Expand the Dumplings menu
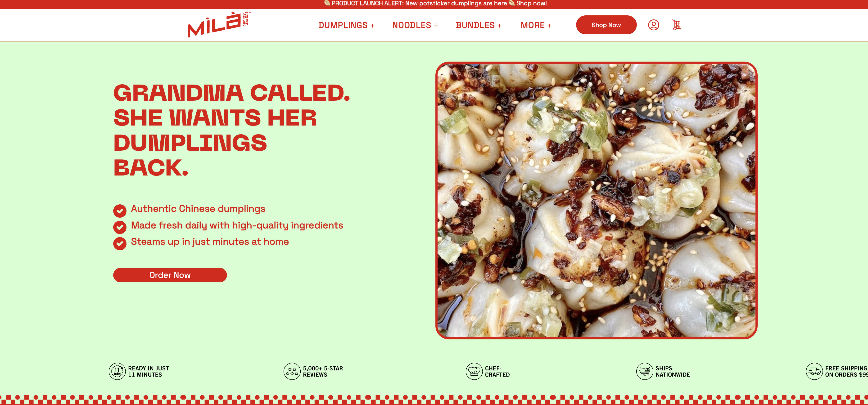This screenshot has width=868, height=405. tap(346, 25)
